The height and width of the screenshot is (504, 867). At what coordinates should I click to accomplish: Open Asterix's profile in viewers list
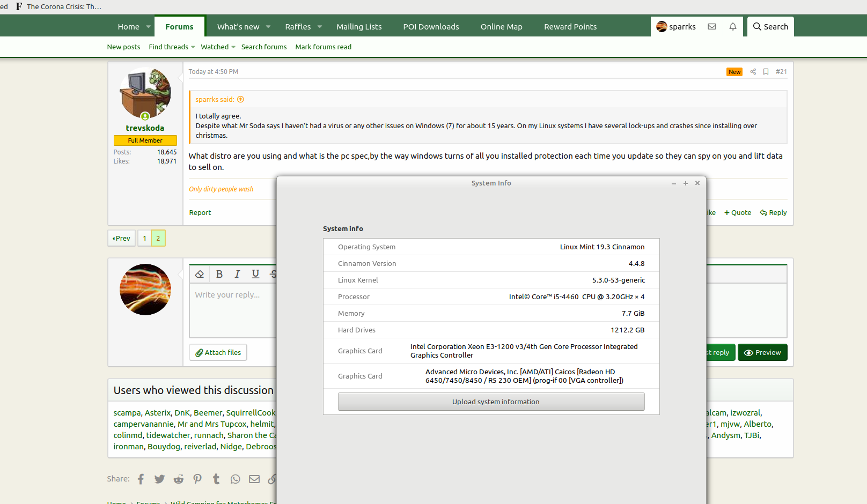pyautogui.click(x=158, y=413)
